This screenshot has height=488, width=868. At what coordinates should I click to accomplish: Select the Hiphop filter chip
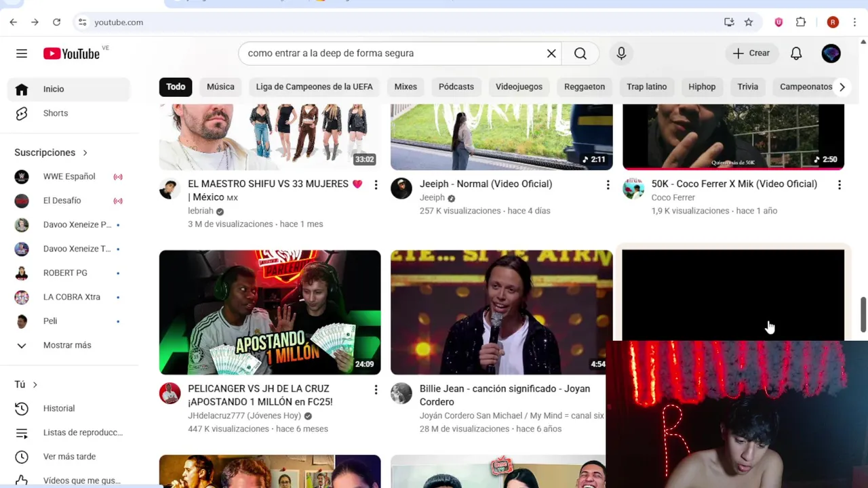click(x=702, y=87)
